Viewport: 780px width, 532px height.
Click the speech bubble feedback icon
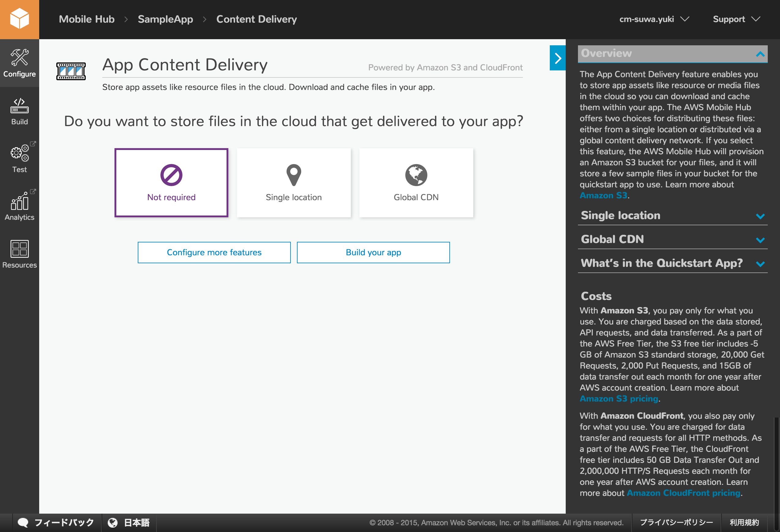[23, 522]
